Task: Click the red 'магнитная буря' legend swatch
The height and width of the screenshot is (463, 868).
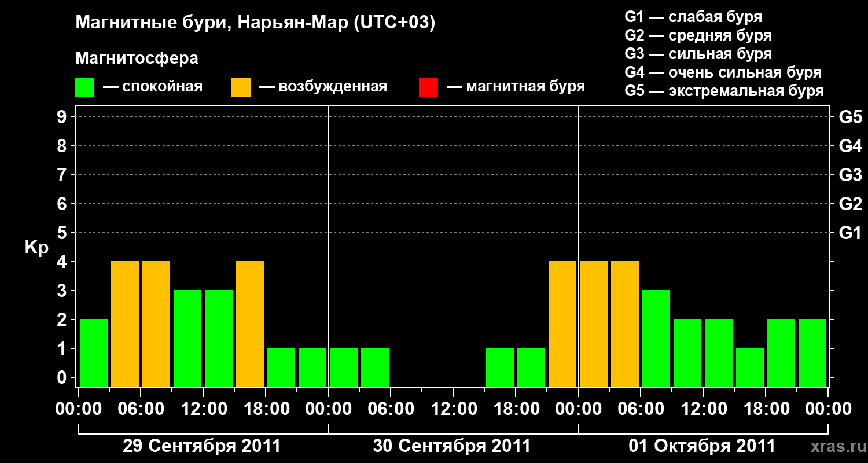Action: (x=428, y=87)
